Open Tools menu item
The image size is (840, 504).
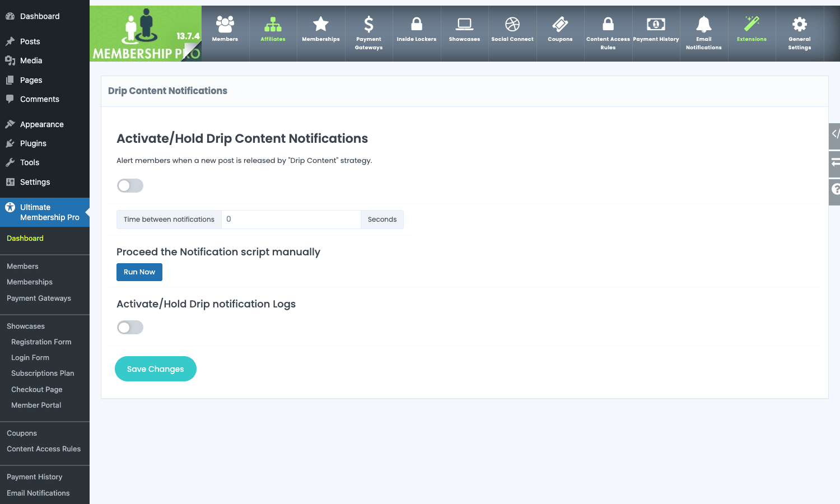click(x=45, y=162)
